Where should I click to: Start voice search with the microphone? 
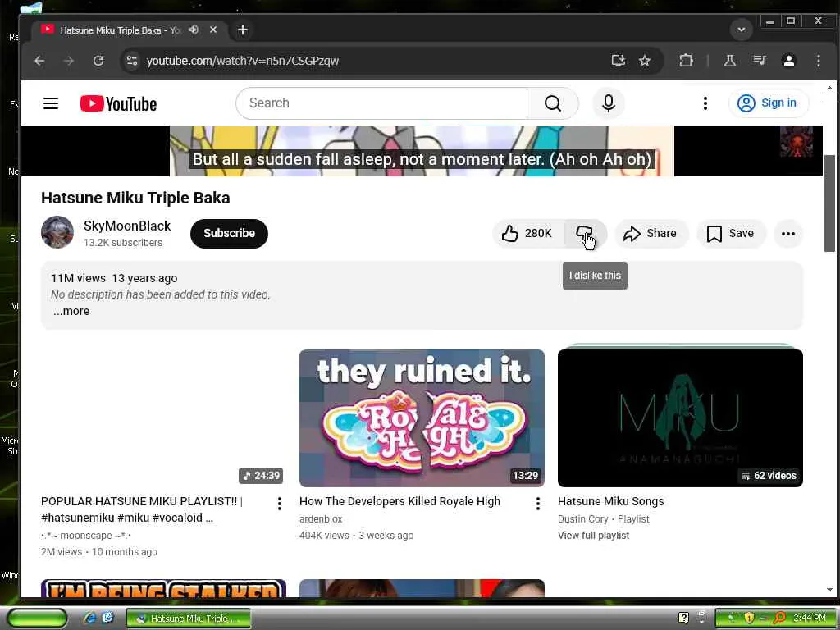(609, 103)
